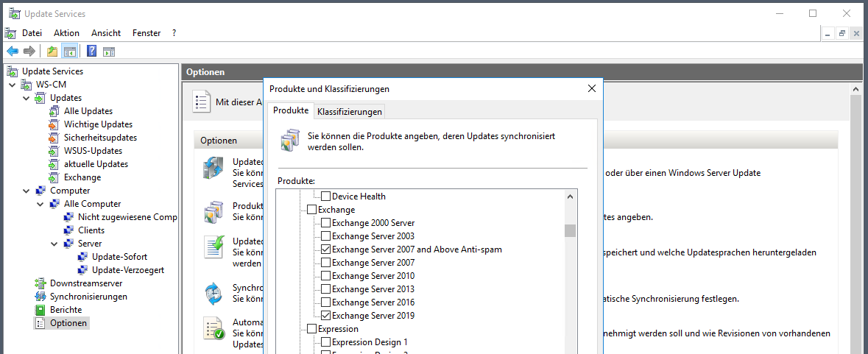Open the Fenster menu

click(147, 33)
